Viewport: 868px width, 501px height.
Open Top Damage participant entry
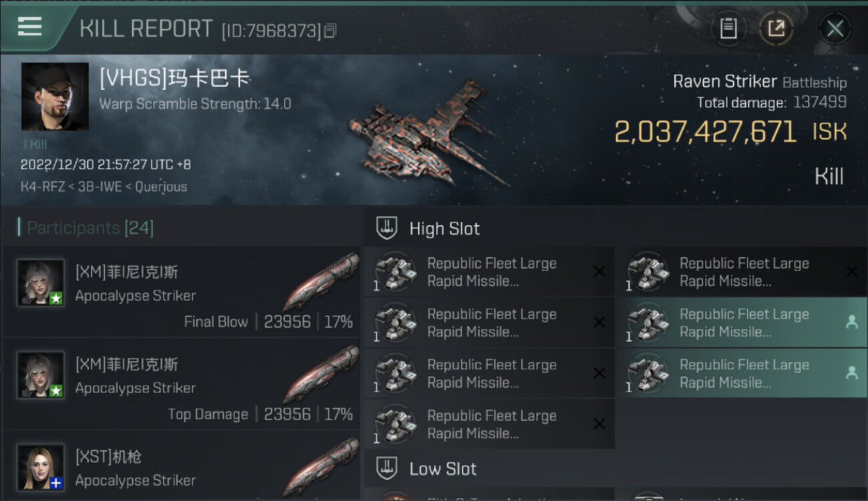click(x=180, y=385)
